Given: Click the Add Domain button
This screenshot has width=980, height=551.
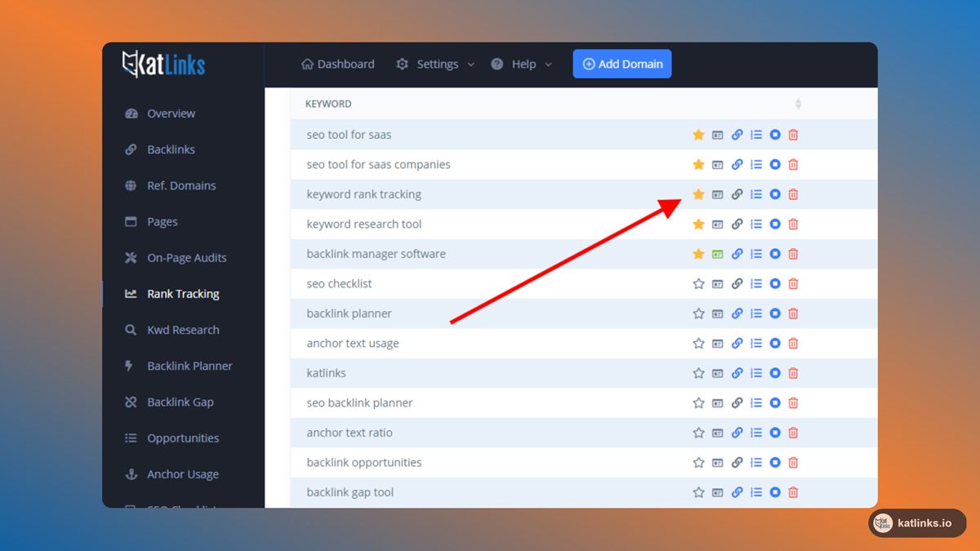Looking at the screenshot, I should 622,64.
